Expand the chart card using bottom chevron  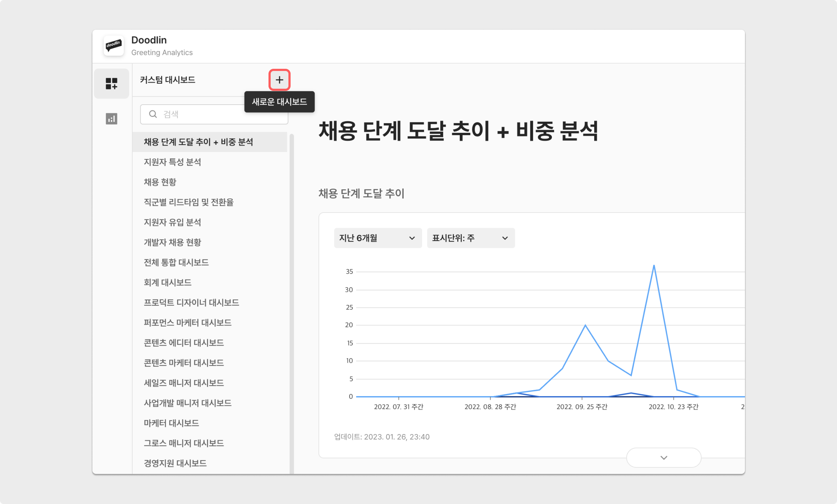(663, 458)
